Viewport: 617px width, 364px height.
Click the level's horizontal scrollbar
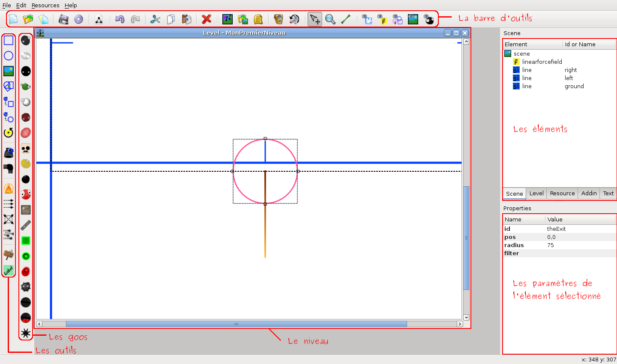236,324
